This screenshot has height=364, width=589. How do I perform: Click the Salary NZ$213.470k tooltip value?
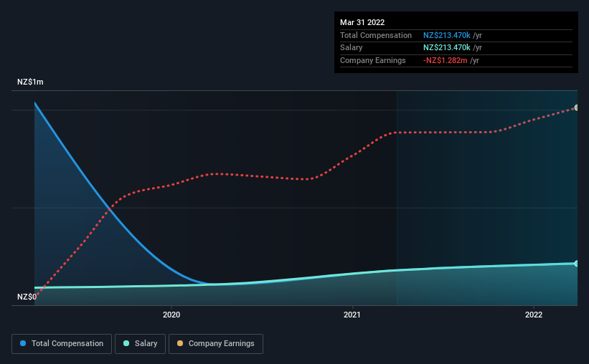click(447, 48)
